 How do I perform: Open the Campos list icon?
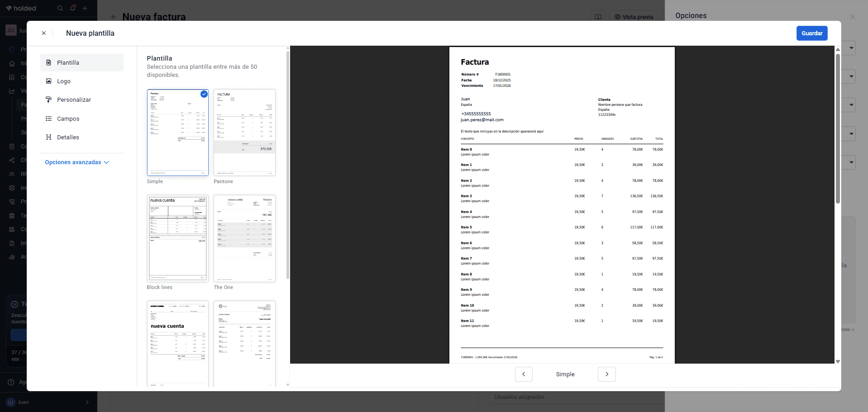(48, 118)
